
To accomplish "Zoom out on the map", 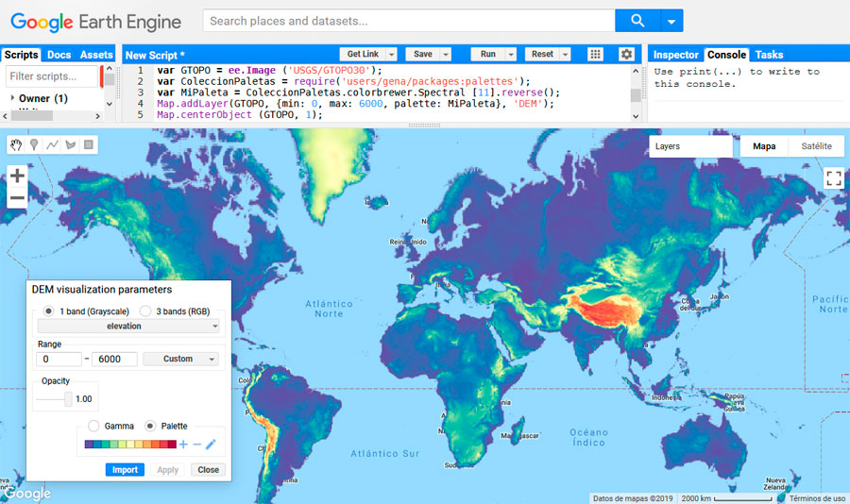I will coord(17,198).
